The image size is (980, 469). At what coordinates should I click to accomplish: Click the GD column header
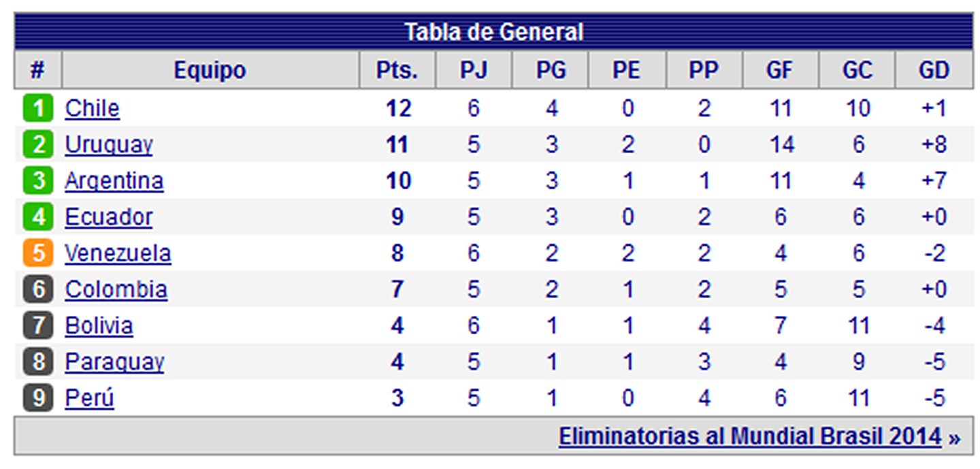click(x=934, y=70)
